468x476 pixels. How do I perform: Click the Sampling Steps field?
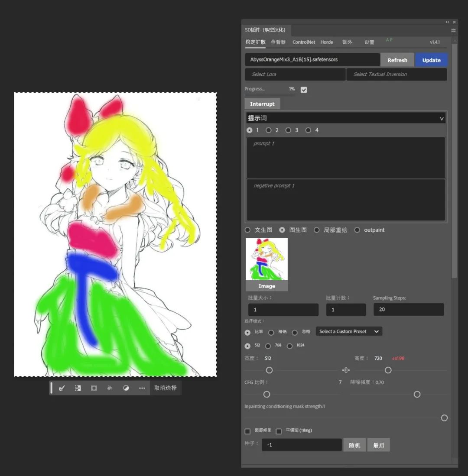click(x=409, y=309)
